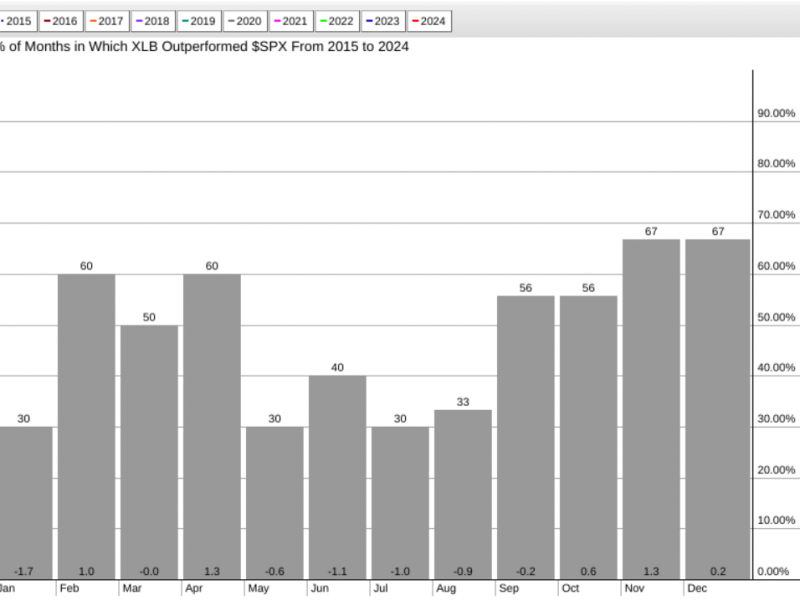The height and width of the screenshot is (600, 800).
Task: Click the 33 value above August bar
Action: [463, 402]
